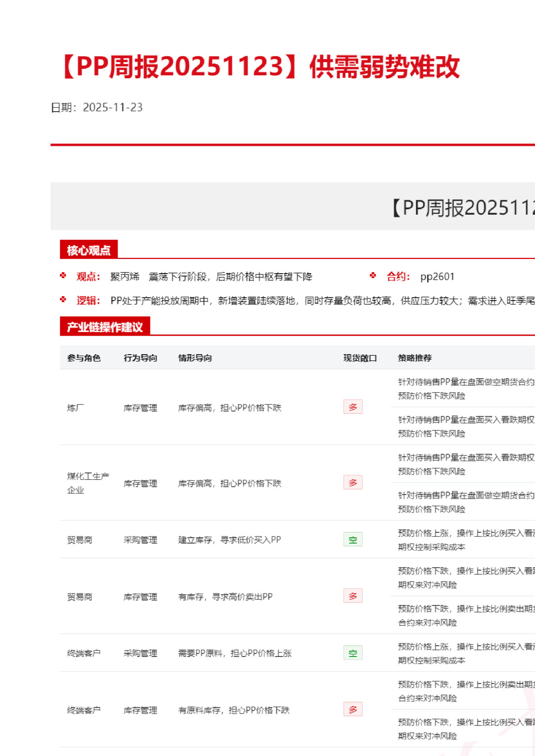535x756 pixels.
Task: Click 采购管理 in the 建立库存 row
Action: [141, 540]
